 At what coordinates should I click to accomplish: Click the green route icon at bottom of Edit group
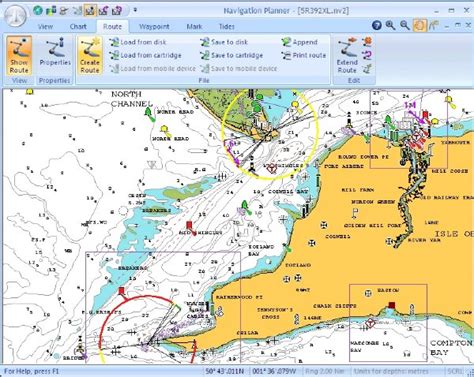pyautogui.click(x=367, y=69)
